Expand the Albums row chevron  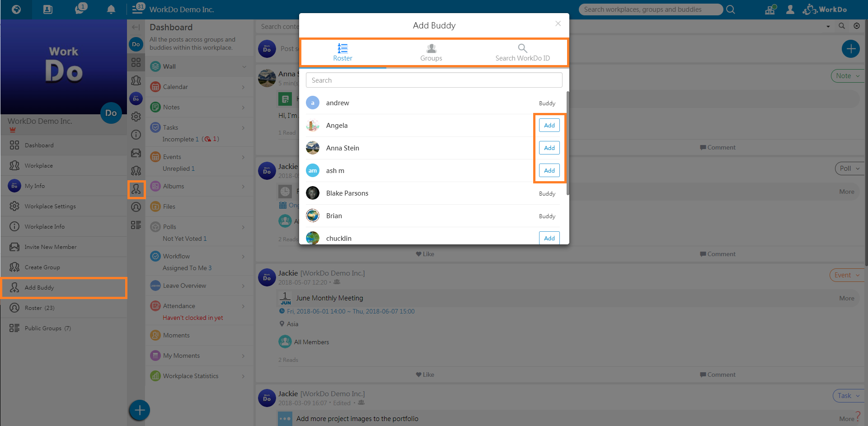(244, 187)
